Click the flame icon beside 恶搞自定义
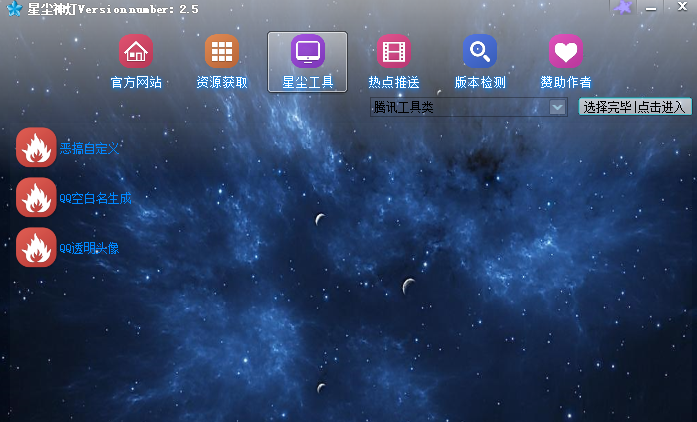This screenshot has height=422, width=697. click(x=36, y=147)
